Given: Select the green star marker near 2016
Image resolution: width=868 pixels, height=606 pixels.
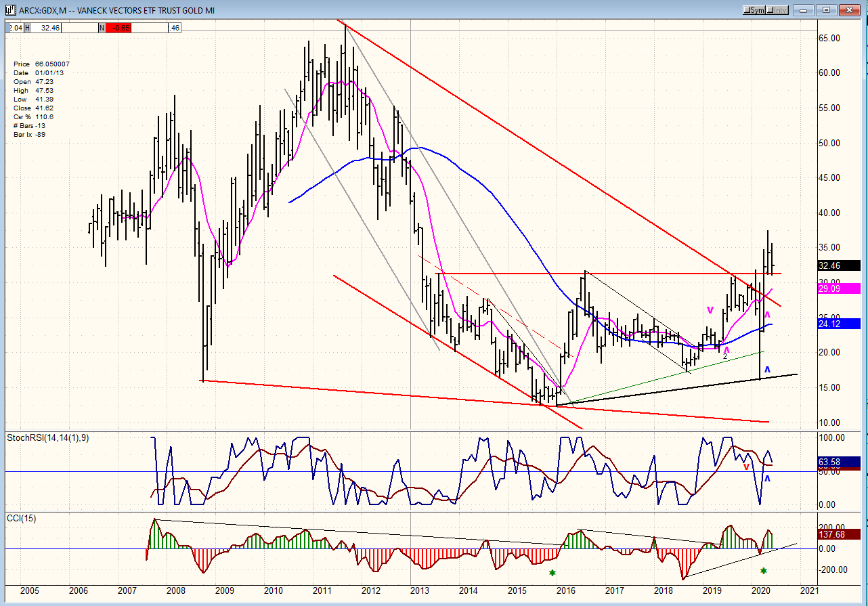Looking at the screenshot, I should tap(552, 573).
